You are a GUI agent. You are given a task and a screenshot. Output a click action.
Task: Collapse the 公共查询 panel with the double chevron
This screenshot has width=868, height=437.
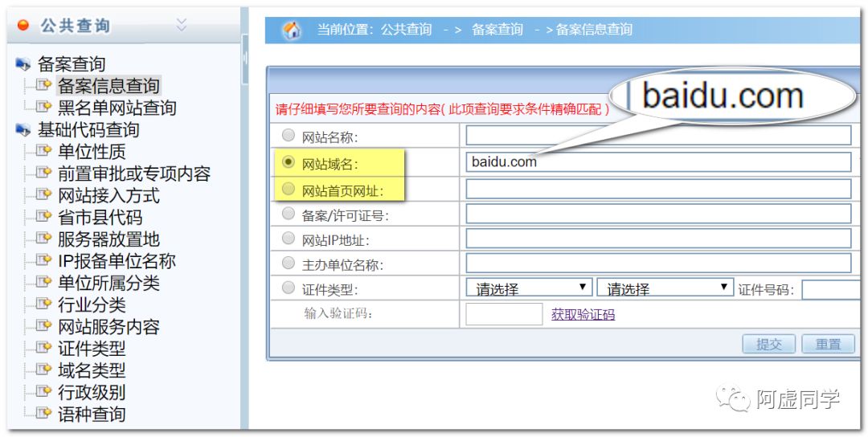(182, 24)
